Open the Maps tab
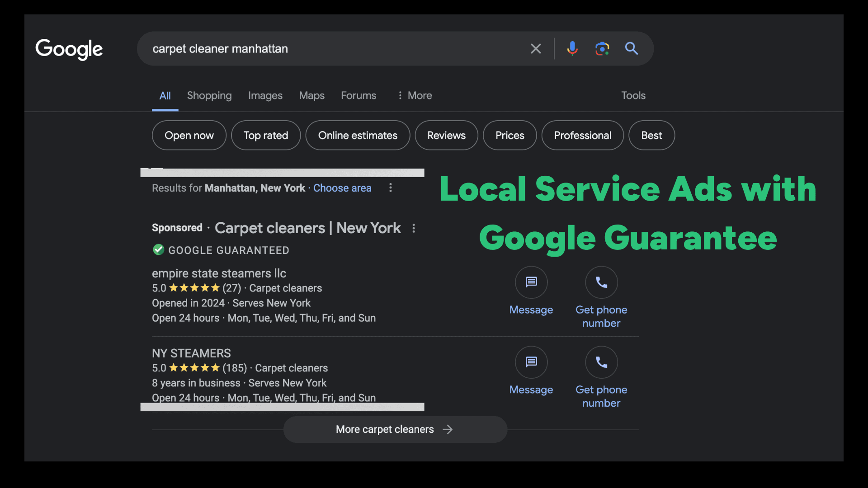868x488 pixels. [x=312, y=96]
